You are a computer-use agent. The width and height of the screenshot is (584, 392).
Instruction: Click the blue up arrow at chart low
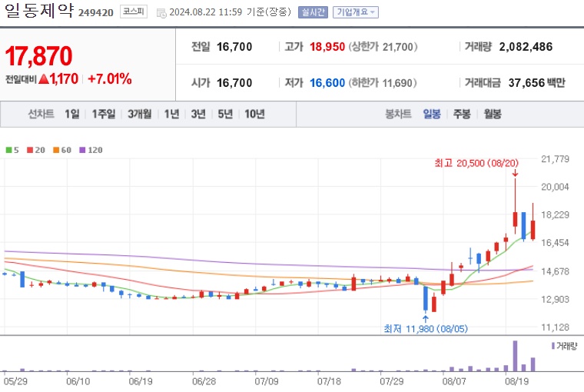pyautogui.click(x=426, y=319)
